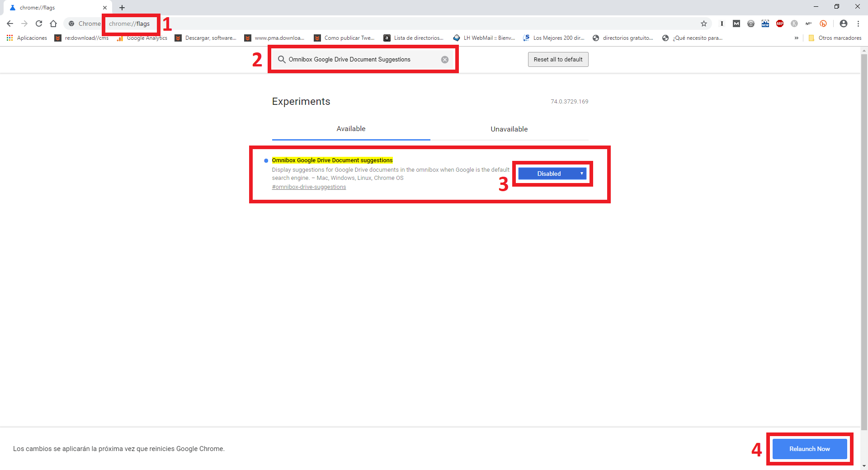Clear the flags search box text

click(445, 60)
